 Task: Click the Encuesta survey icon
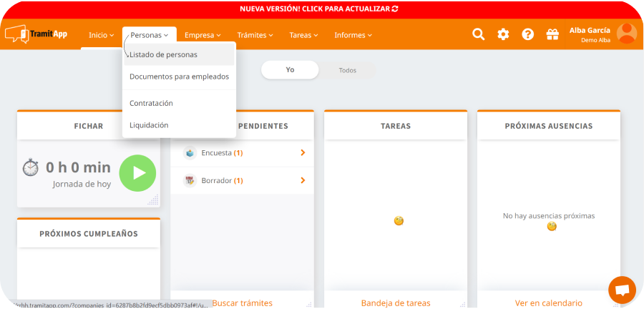click(190, 152)
